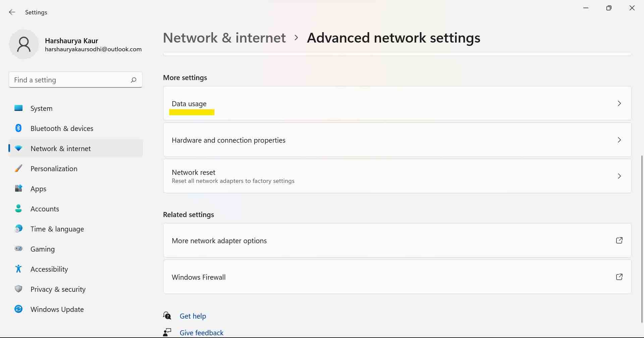Click the Give feedback link
644x338 pixels.
coord(201,332)
